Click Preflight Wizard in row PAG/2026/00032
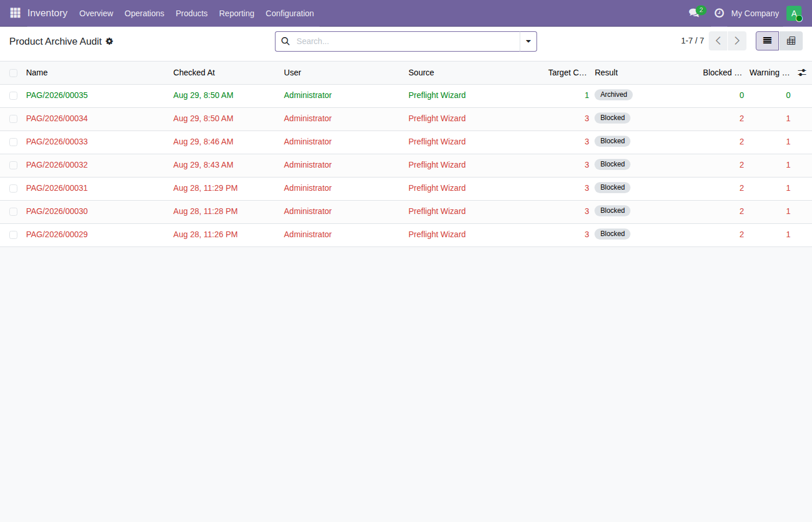 pyautogui.click(x=437, y=165)
